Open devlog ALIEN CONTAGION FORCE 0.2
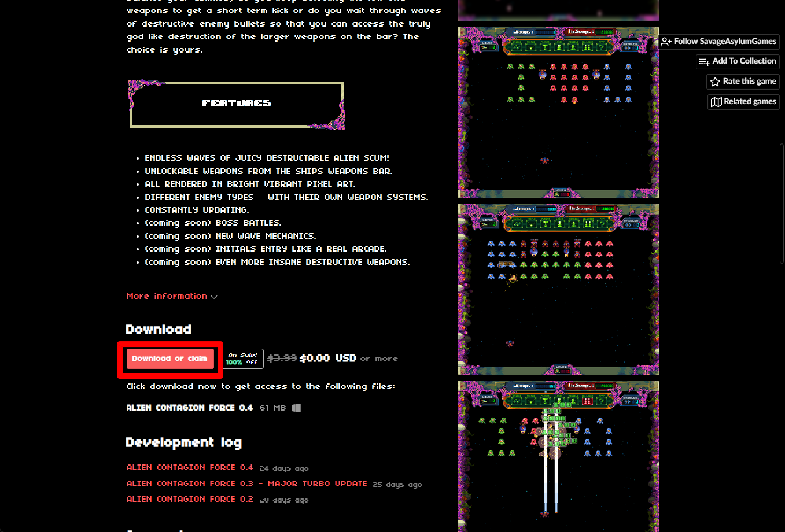This screenshot has width=785, height=532. (x=190, y=499)
